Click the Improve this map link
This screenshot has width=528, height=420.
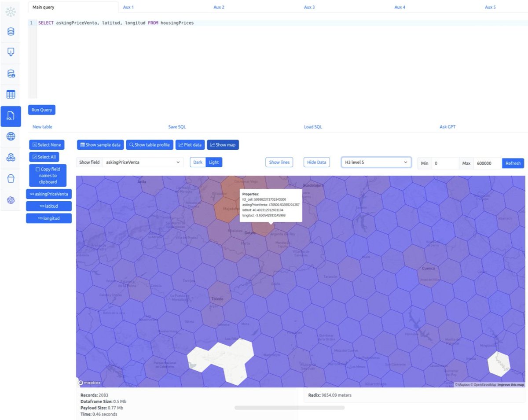511,385
